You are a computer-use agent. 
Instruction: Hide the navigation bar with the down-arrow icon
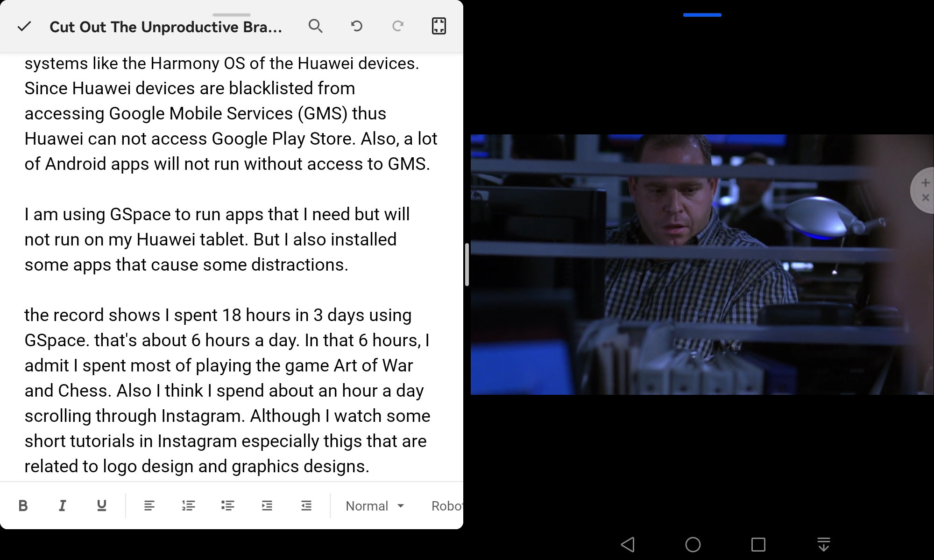[x=823, y=544]
